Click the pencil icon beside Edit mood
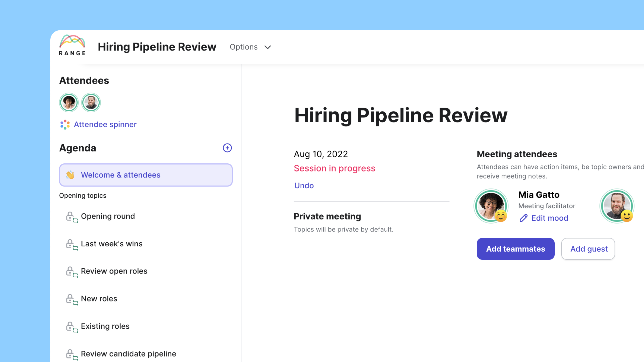 [x=524, y=218]
